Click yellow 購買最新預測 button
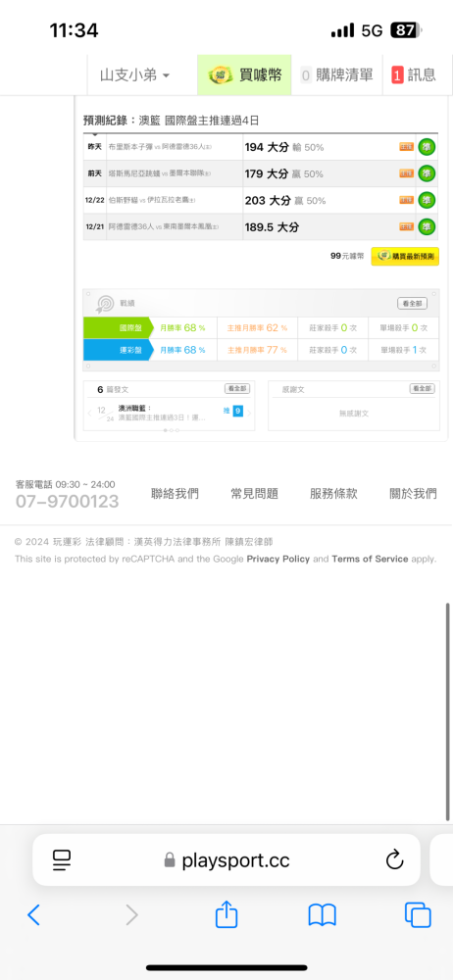 [405, 256]
